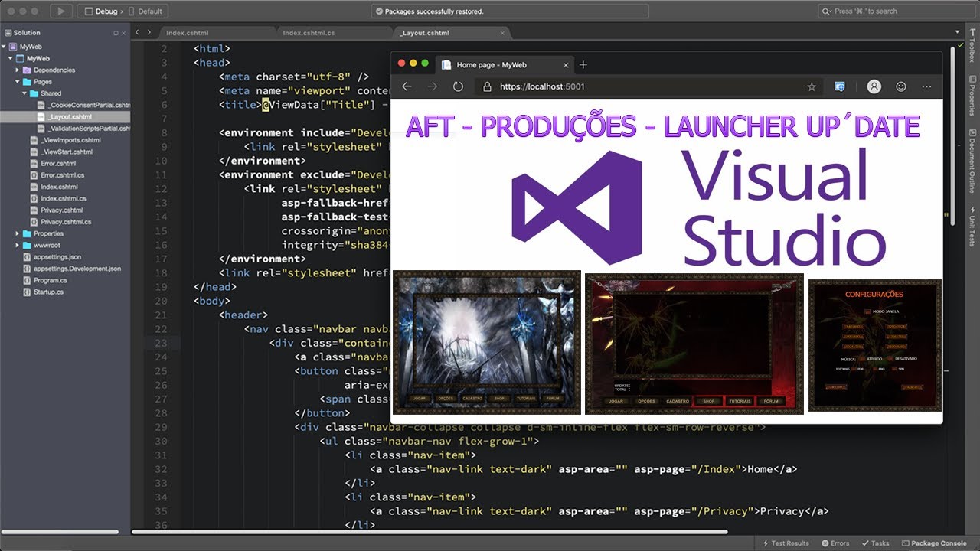Select the _Layout.cshtml editor tab
This screenshot has width=980, height=551.
(424, 33)
